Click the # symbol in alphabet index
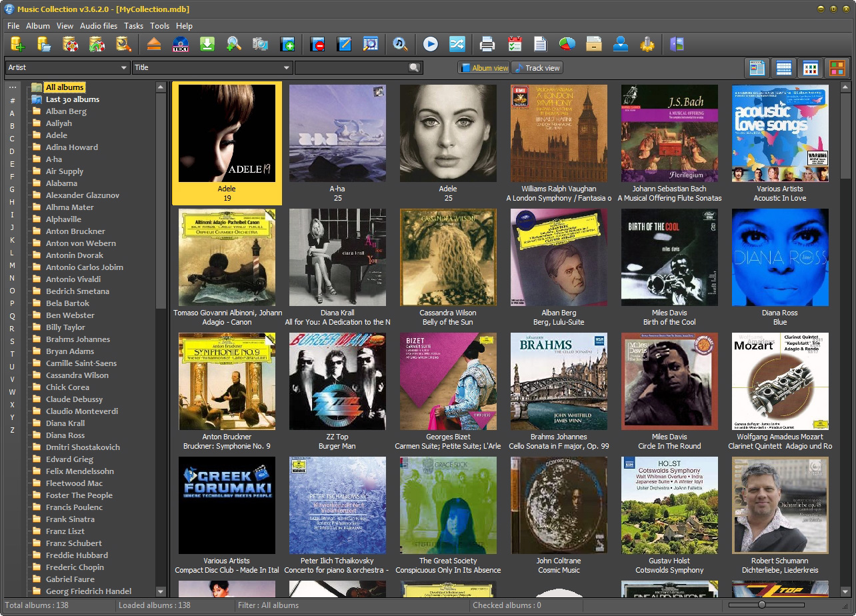Image resolution: width=856 pixels, height=616 pixels. [x=12, y=101]
